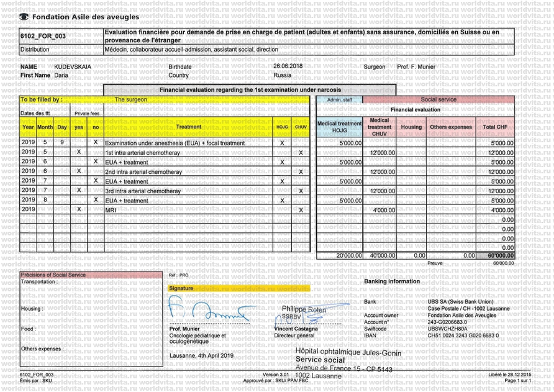Viewport: 554px width, 392px height.
Task: Click the 4'000.00 CHUV amount for MRI
Action: coord(384,210)
